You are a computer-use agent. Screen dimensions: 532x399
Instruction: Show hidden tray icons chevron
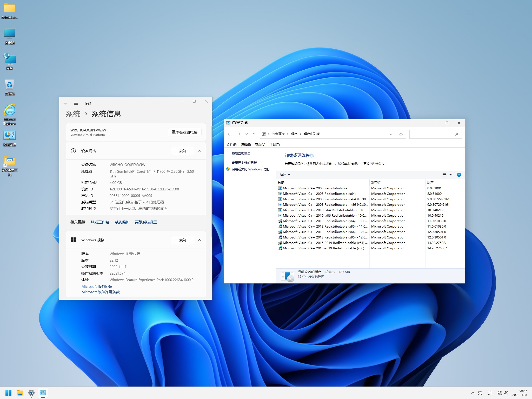(x=473, y=393)
